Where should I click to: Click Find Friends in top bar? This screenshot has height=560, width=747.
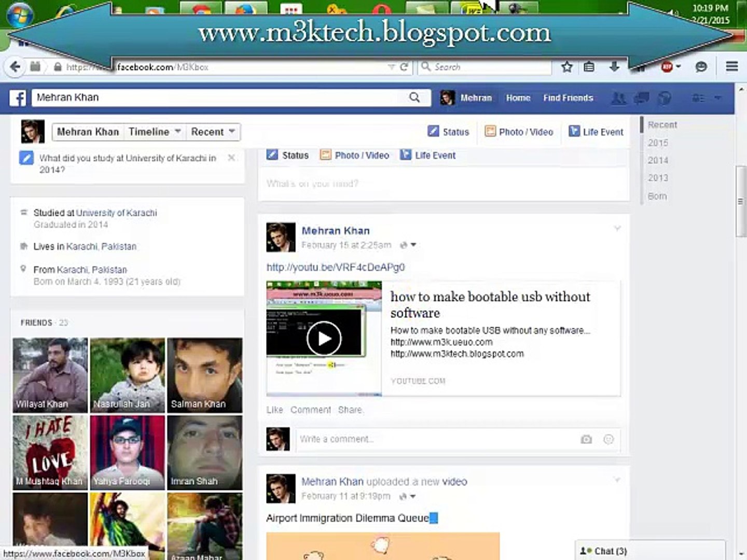pyautogui.click(x=568, y=98)
